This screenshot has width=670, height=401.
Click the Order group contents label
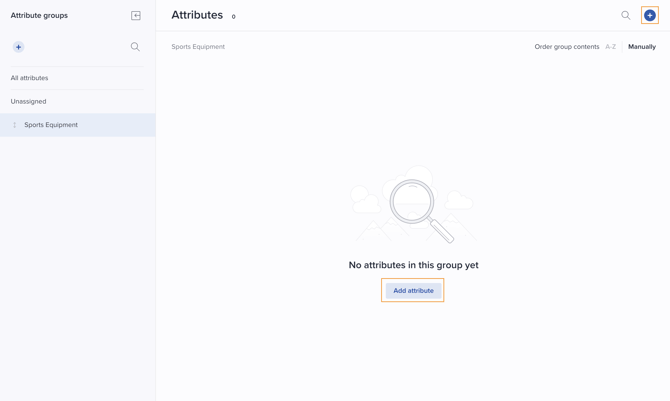click(566, 47)
